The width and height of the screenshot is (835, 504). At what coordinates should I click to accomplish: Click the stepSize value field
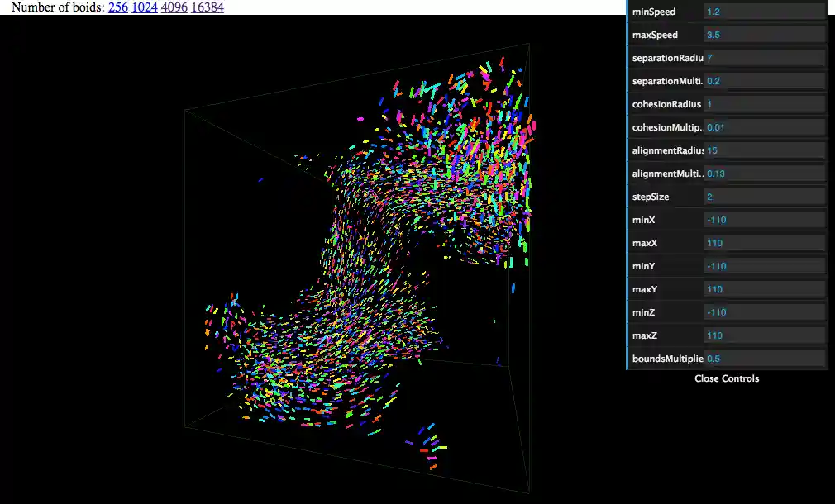pyautogui.click(x=764, y=197)
